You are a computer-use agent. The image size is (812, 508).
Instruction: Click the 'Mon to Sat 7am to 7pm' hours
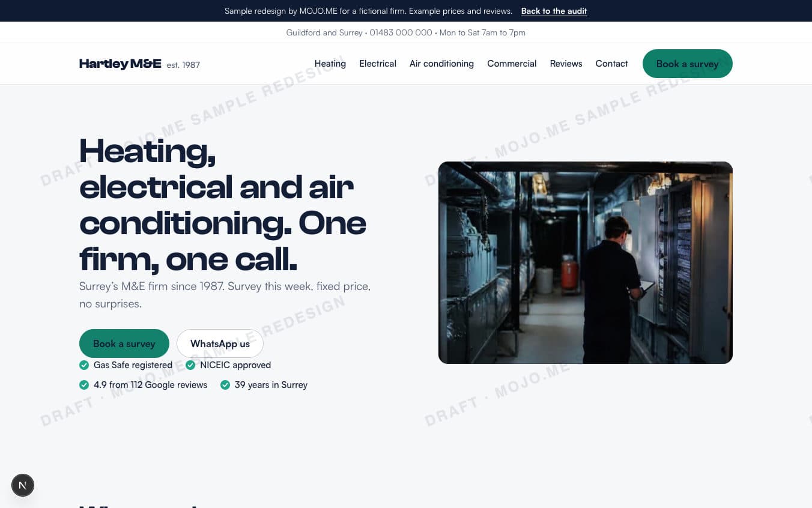482,32
